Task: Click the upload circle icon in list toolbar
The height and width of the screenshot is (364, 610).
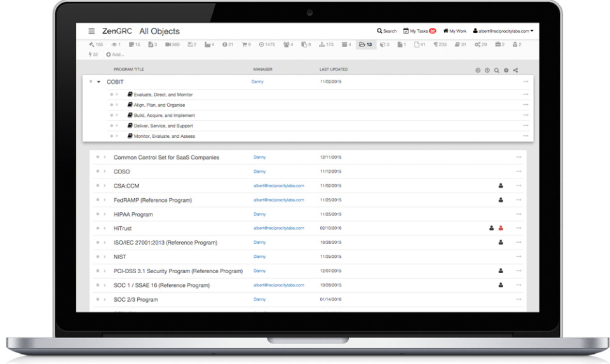Action: 487,71
